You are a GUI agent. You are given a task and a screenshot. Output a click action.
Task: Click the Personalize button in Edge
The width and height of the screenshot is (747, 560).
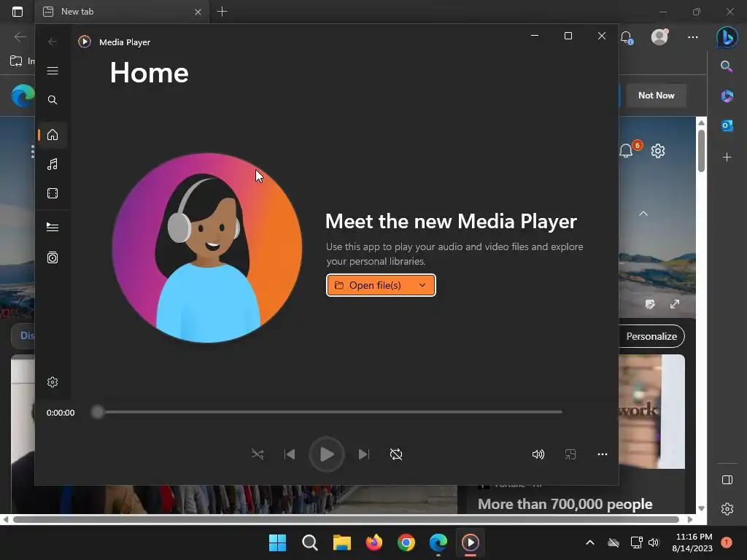point(651,336)
